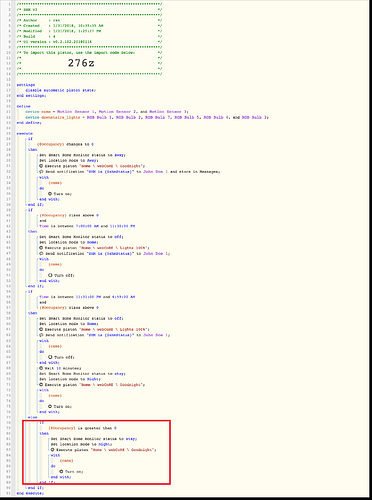Click the 'if' keyword on line 54
This screenshot has height=500, width=372.
[31, 291]
